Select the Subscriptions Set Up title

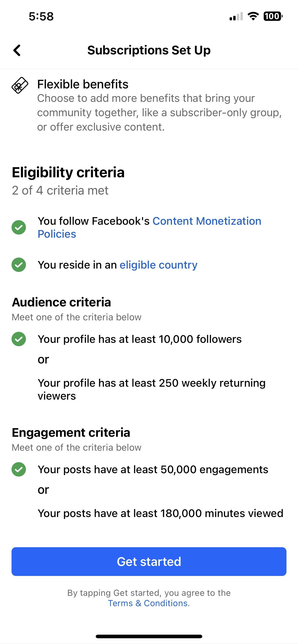tap(149, 50)
